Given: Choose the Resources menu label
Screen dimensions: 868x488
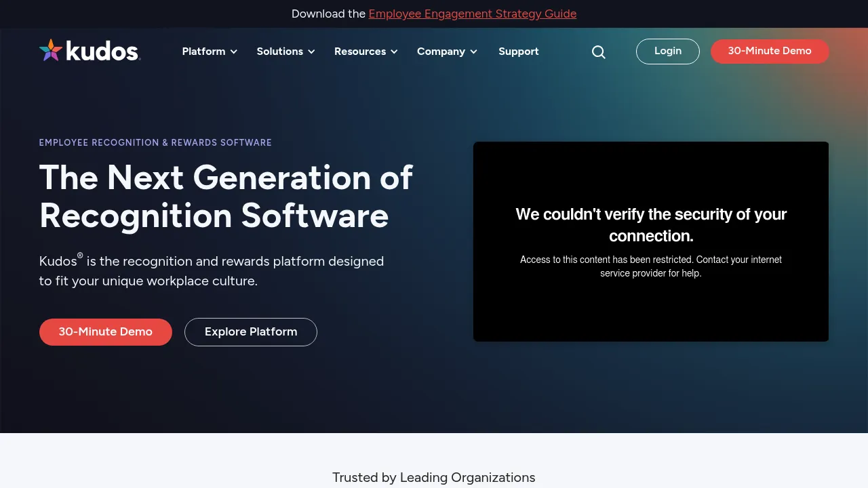Looking at the screenshot, I should (x=360, y=52).
